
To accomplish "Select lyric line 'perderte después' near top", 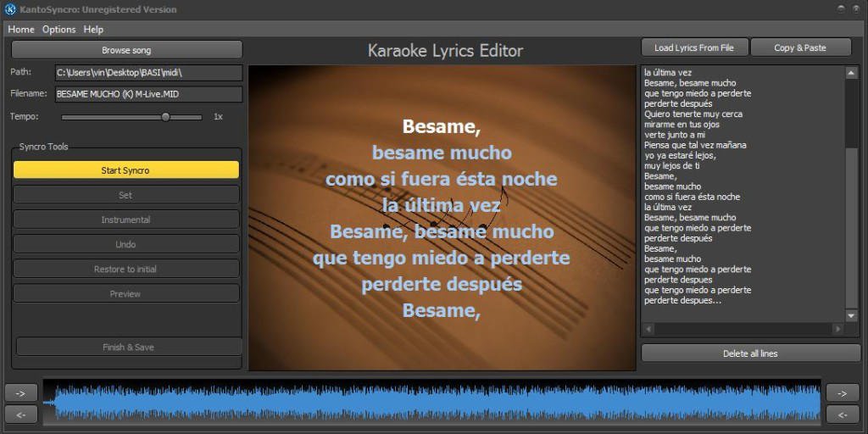I will coord(678,103).
